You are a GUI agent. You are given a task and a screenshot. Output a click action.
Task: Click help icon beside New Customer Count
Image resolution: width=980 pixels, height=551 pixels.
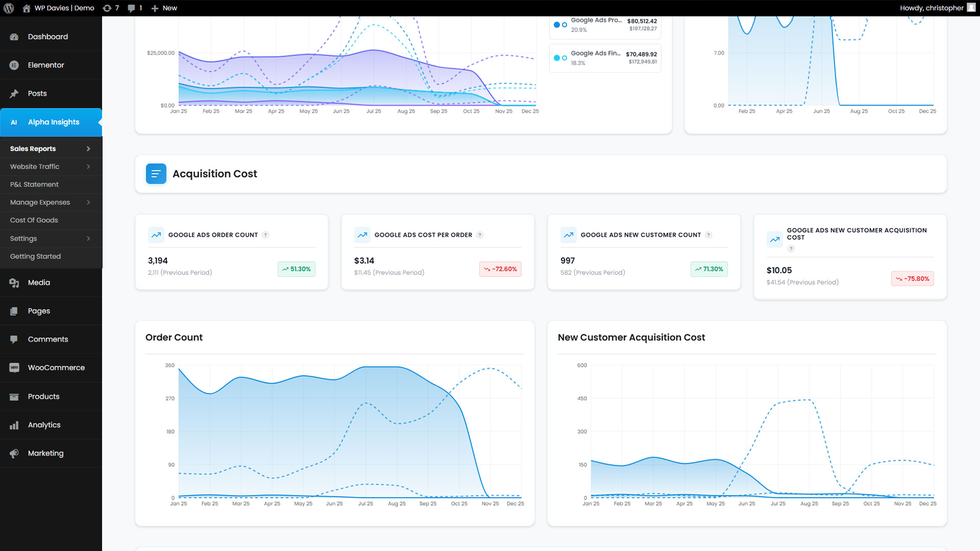(x=708, y=235)
